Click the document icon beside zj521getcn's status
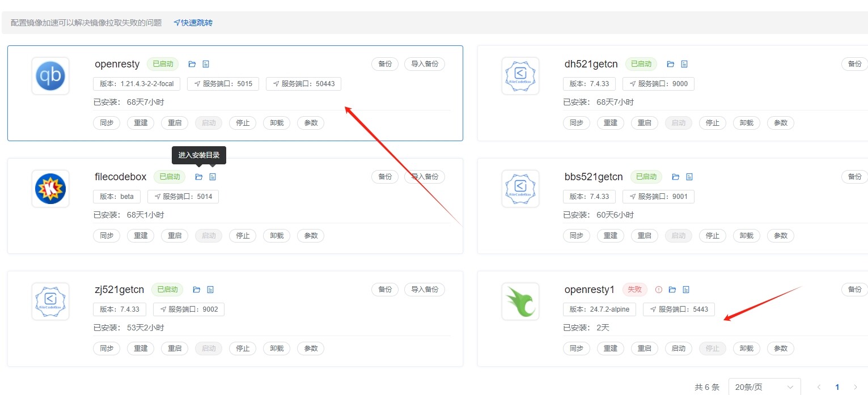This screenshot has height=395, width=868. [210, 290]
